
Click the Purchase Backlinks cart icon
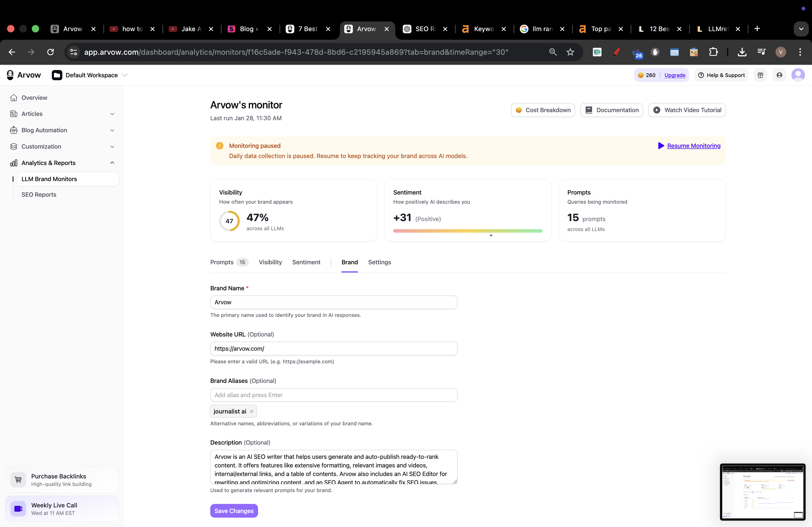coord(18,480)
